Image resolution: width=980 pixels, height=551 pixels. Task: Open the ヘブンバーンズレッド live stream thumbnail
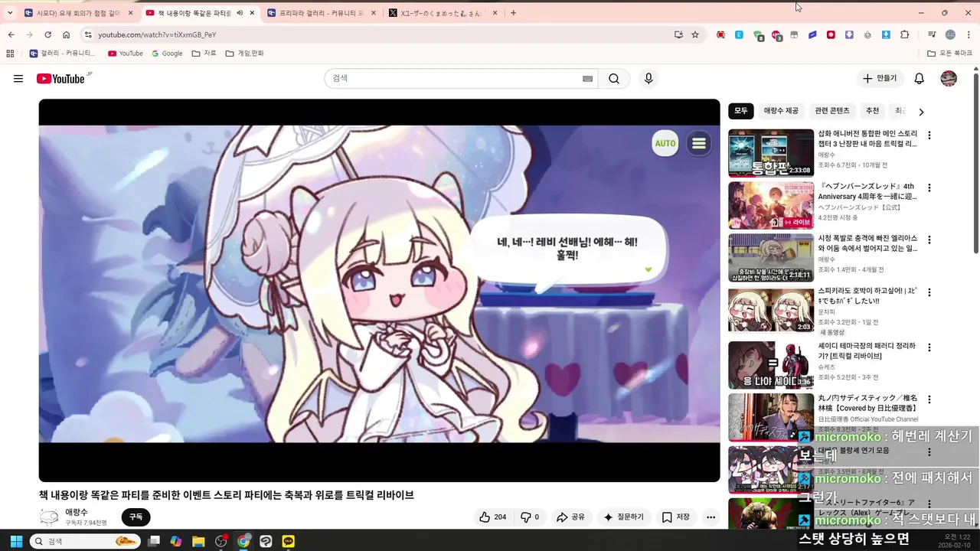[771, 205]
